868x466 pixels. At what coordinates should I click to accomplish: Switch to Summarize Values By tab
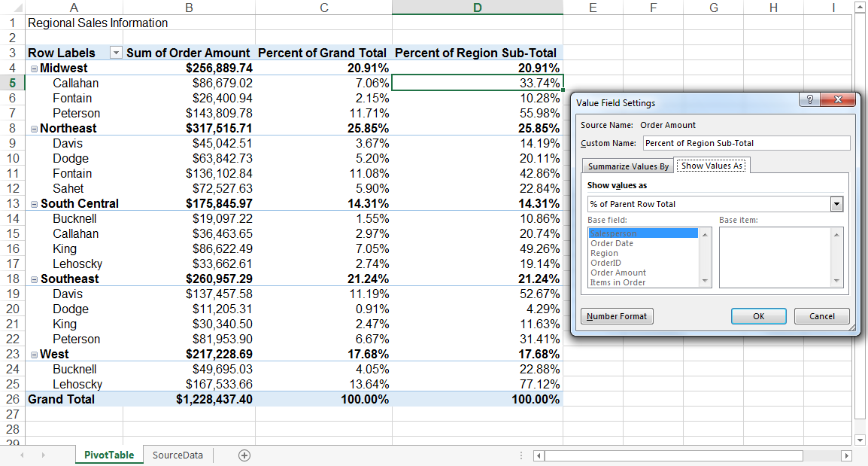tap(628, 166)
